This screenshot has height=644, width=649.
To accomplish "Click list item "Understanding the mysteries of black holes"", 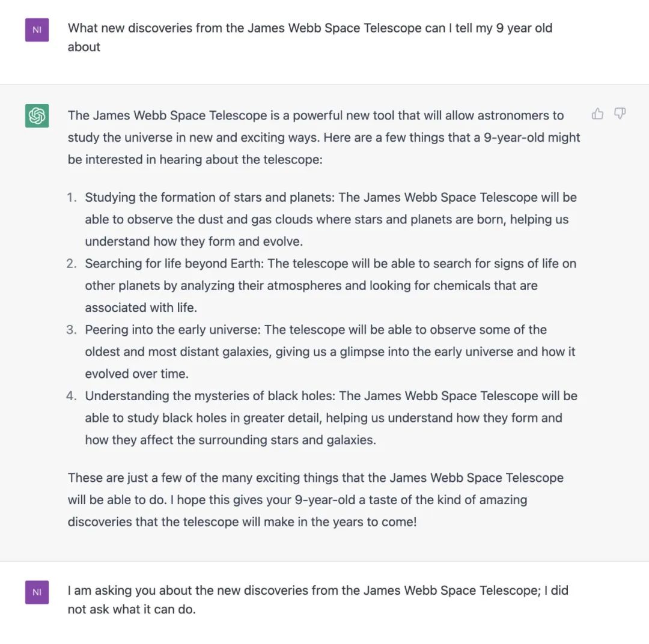I will 331,396.
